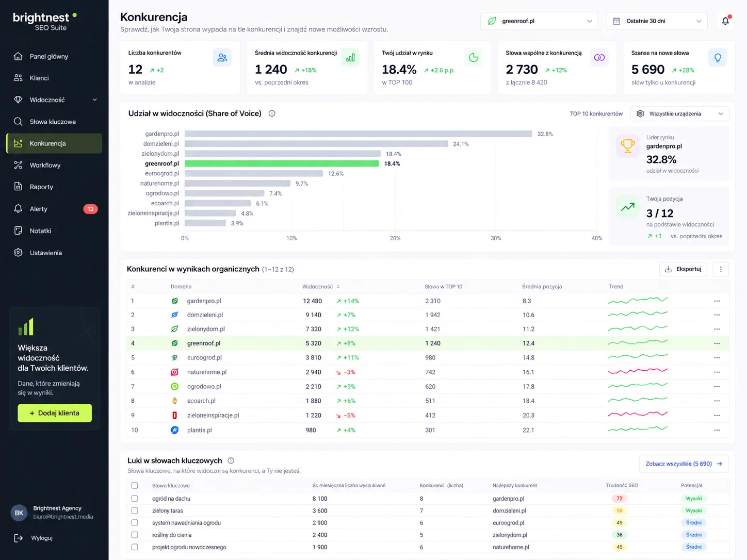This screenshot has height=560, width=747.
Task: Open Raporty in the sidebar
Action: tap(54, 187)
